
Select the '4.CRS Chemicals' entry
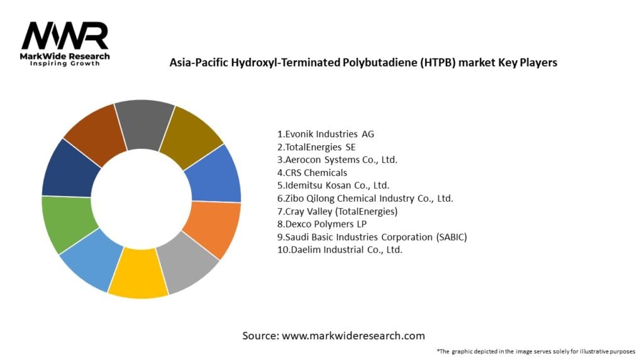(x=312, y=173)
